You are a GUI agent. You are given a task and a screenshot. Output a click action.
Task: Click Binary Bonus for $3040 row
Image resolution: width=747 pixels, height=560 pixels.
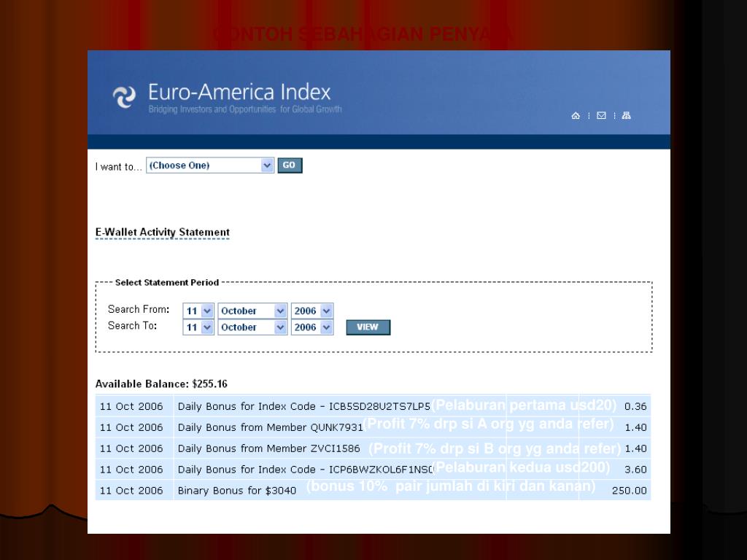click(373, 490)
